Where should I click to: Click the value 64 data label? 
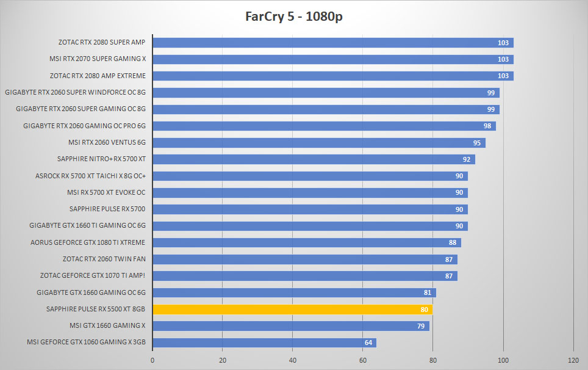(x=368, y=343)
